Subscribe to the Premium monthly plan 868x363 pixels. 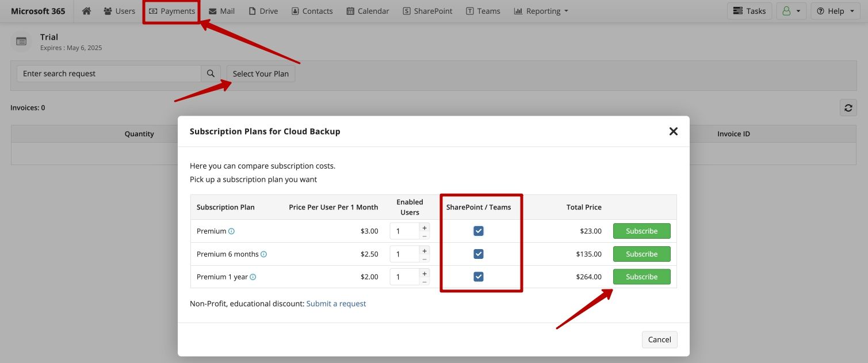coord(641,231)
